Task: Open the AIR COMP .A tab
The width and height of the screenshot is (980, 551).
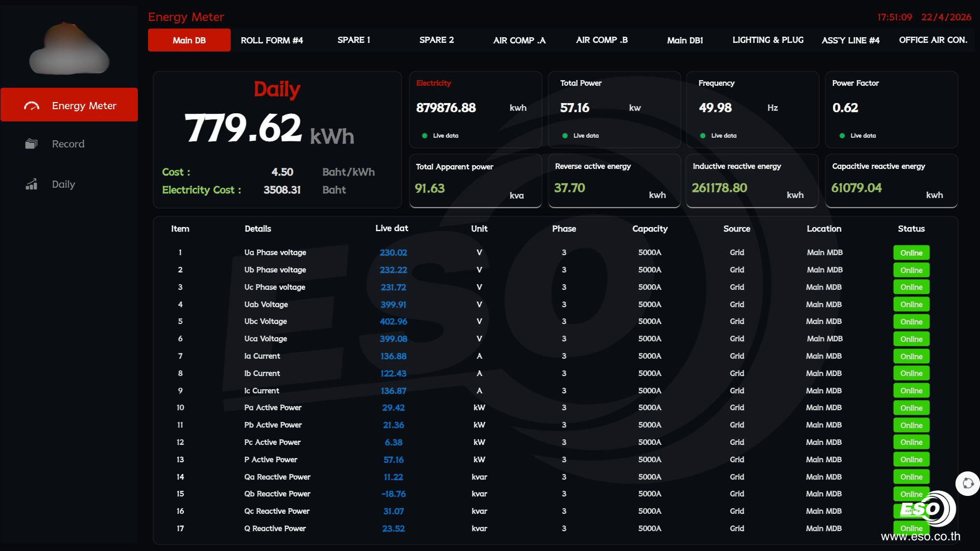Action: (x=519, y=40)
